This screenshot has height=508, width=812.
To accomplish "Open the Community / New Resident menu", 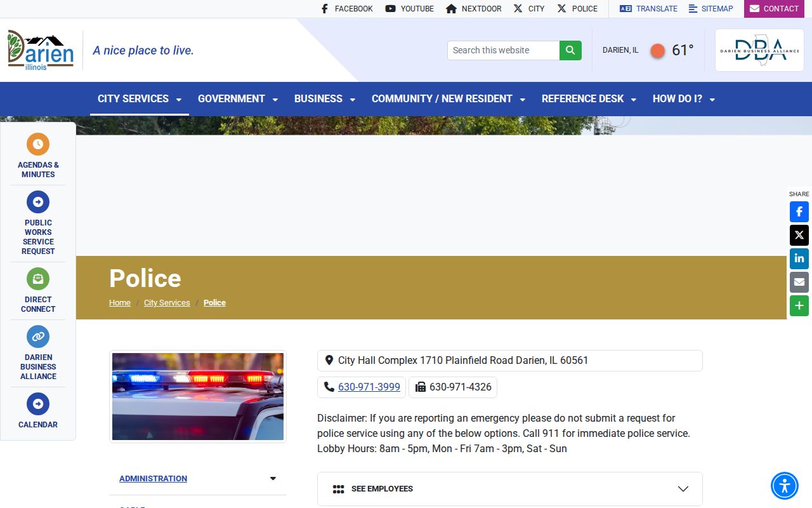I will pos(449,99).
